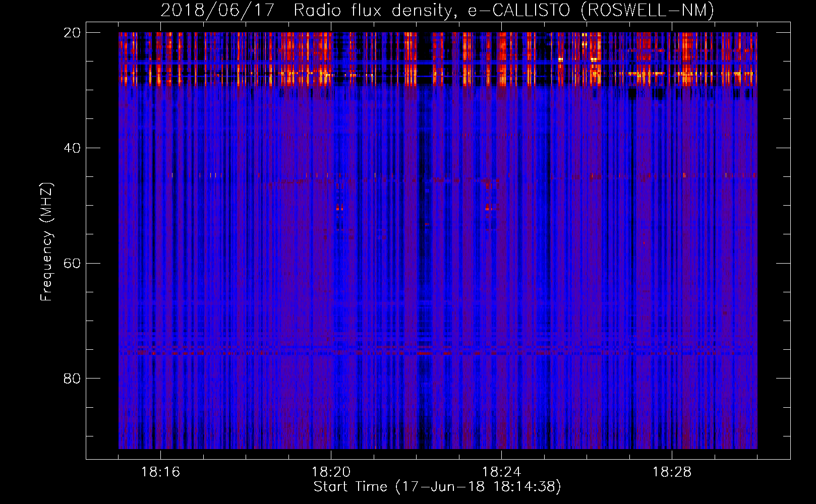The width and height of the screenshot is (816, 504).
Task: Click the 40 frequency tick label
Action: point(72,148)
